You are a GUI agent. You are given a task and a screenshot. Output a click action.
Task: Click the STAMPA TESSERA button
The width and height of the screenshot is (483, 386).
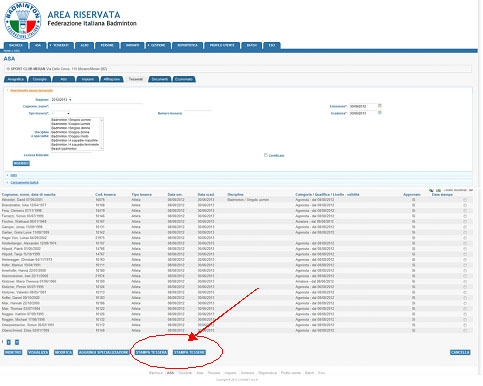coord(151,352)
